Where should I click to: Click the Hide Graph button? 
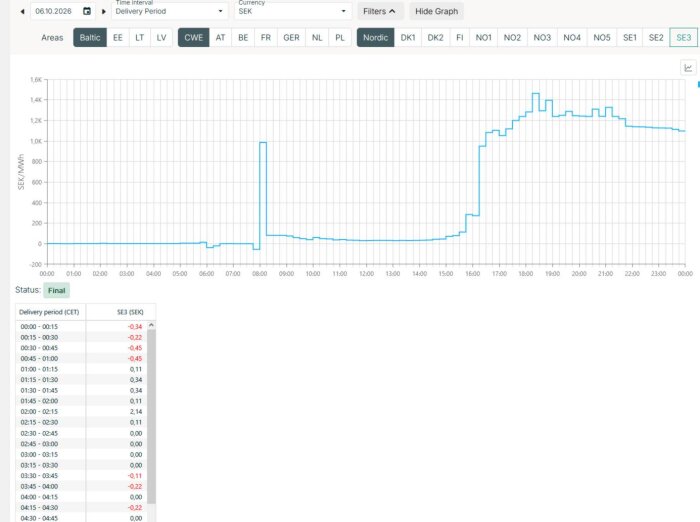tap(437, 11)
